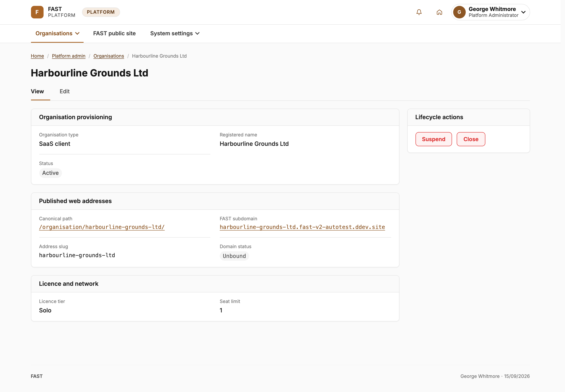Click the Lifecycle actions panel heading

point(439,117)
